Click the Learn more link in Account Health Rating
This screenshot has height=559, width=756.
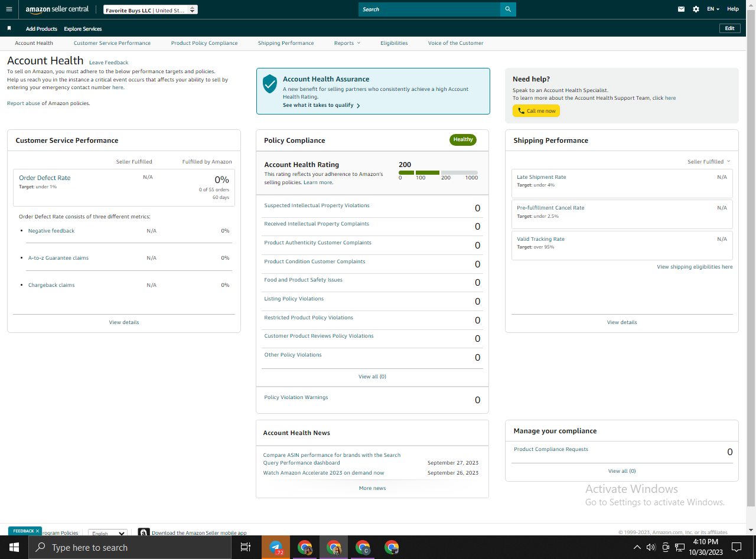(x=318, y=182)
